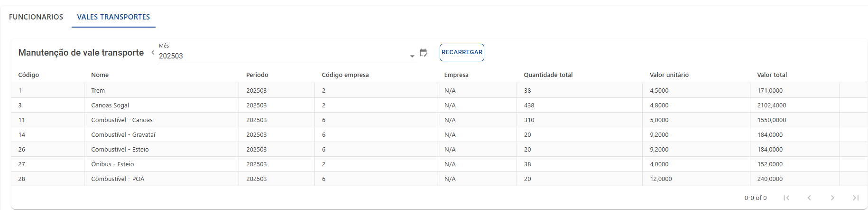The image size is (868, 210).
Task: Sort by Quantidade total column header
Action: tap(548, 75)
